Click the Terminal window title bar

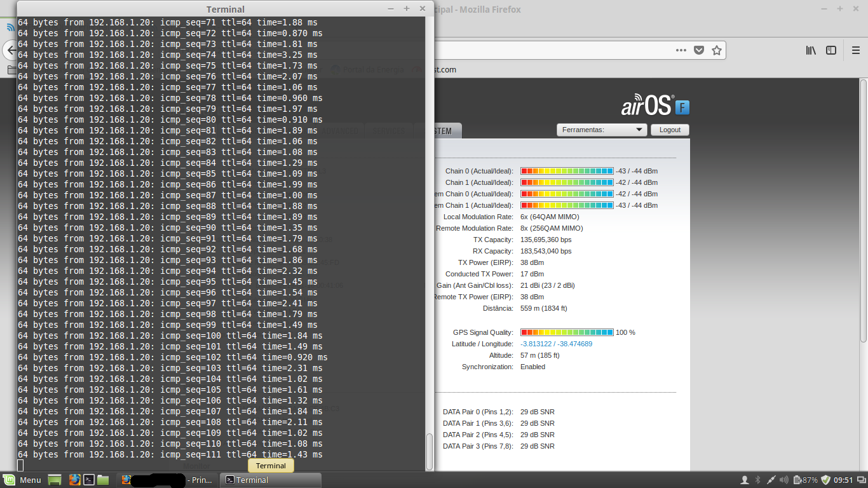(225, 9)
